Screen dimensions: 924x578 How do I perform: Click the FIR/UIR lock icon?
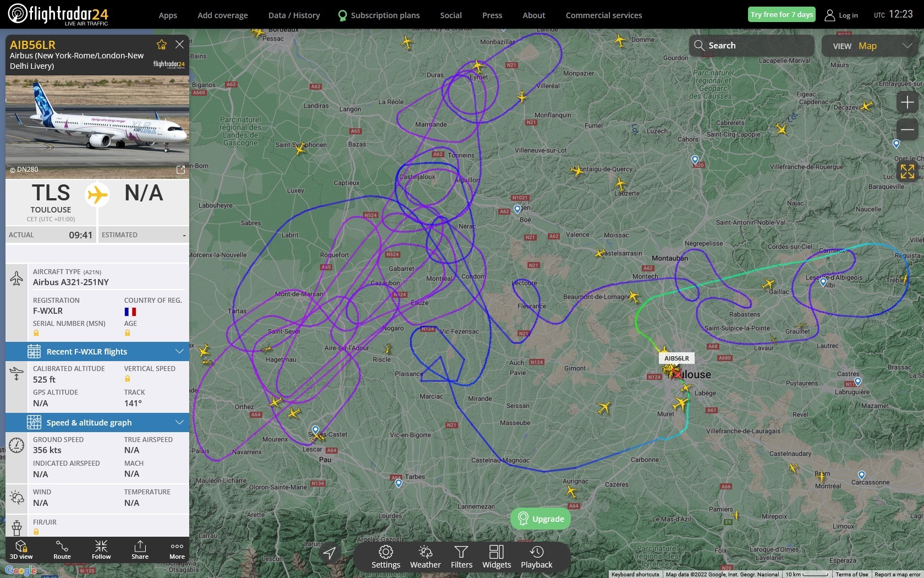(36, 532)
